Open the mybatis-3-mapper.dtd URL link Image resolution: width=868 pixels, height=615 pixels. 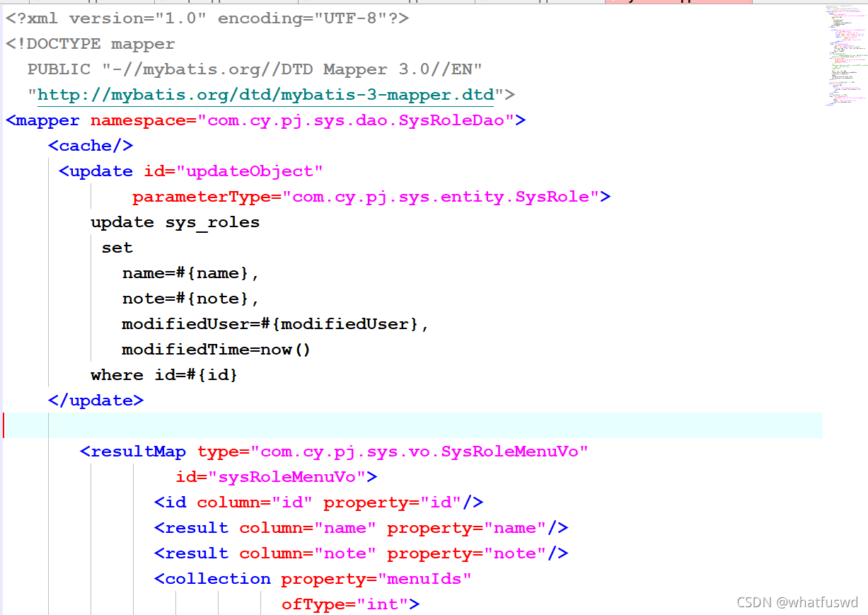click(265, 95)
